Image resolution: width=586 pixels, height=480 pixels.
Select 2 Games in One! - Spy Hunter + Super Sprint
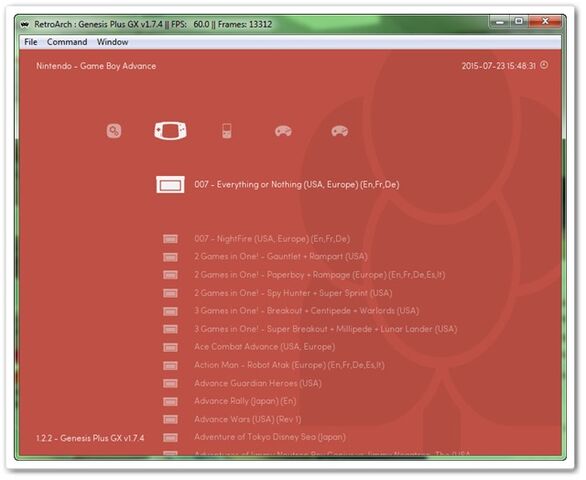(x=293, y=293)
